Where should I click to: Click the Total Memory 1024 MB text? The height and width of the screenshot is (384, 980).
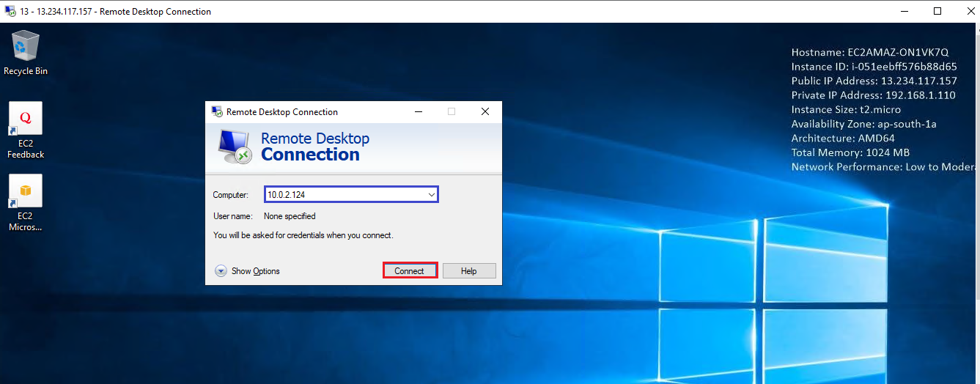[x=850, y=152]
